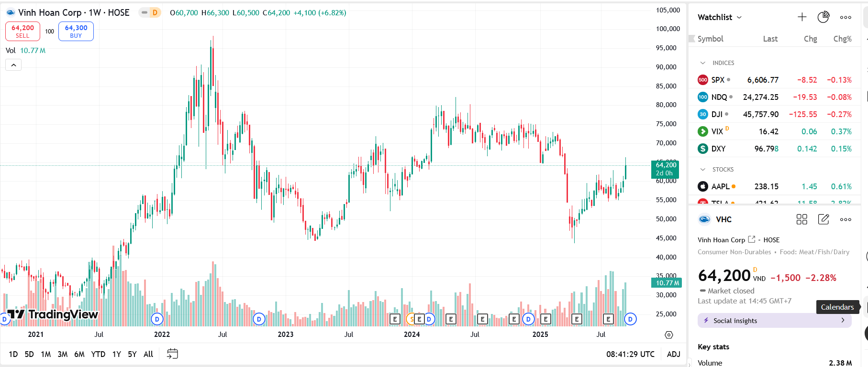868x367 pixels.
Task: Toggle the ADJ adjusted data button
Action: coord(673,354)
